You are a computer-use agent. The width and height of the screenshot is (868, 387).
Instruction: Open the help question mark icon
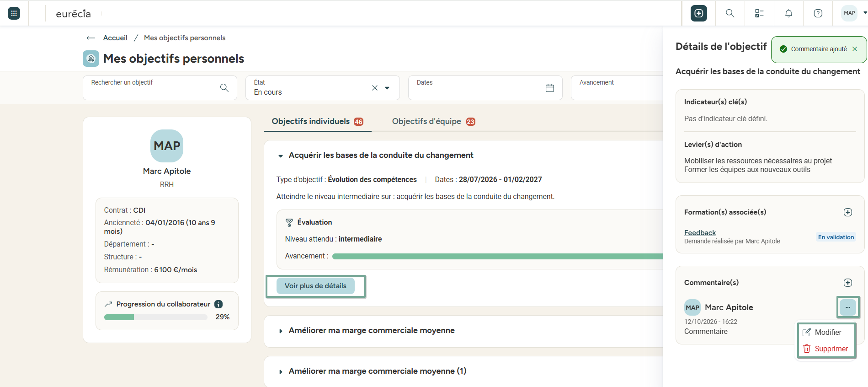[818, 13]
